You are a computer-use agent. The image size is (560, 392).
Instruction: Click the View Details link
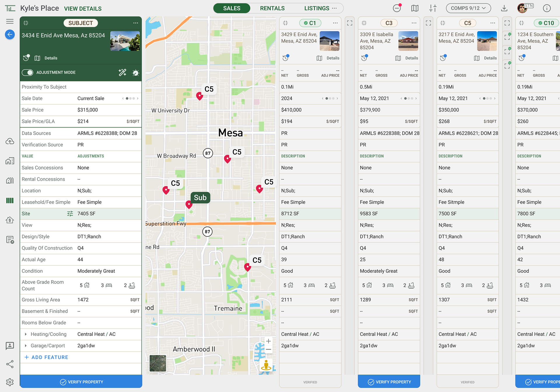pos(83,9)
